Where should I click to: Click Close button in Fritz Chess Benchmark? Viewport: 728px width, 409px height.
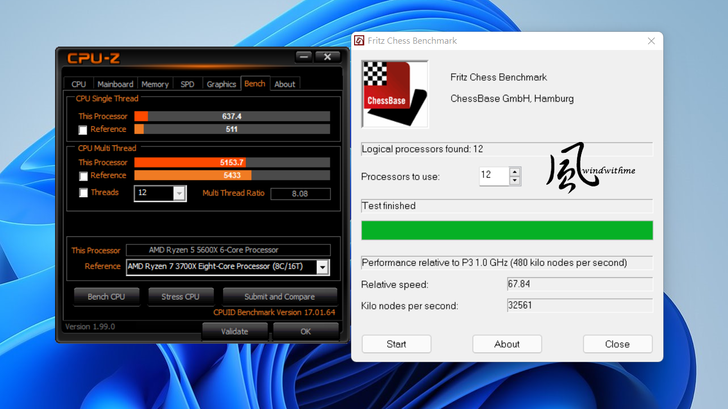pos(618,344)
